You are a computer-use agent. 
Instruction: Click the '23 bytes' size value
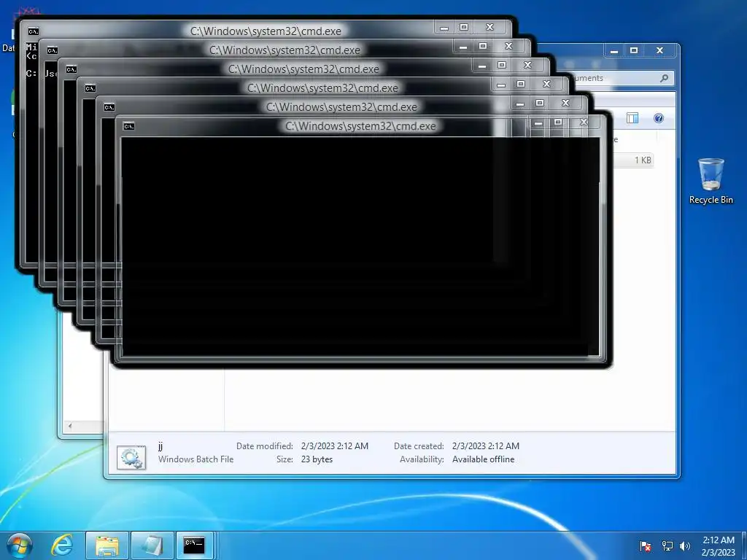pyautogui.click(x=317, y=459)
